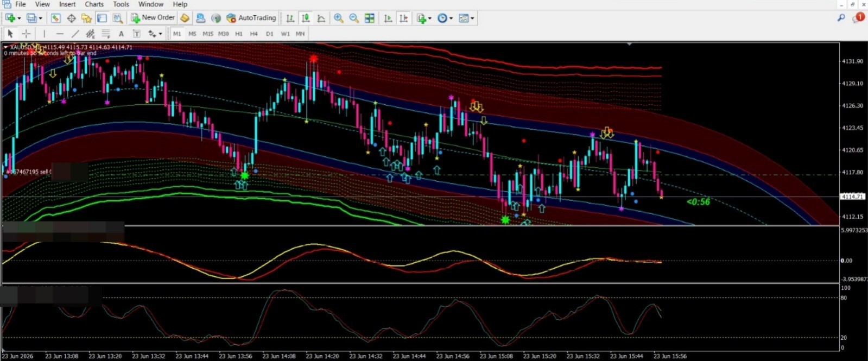Click the XAUUSD,M1 chart title text
The image size is (868, 361).
click(25, 47)
